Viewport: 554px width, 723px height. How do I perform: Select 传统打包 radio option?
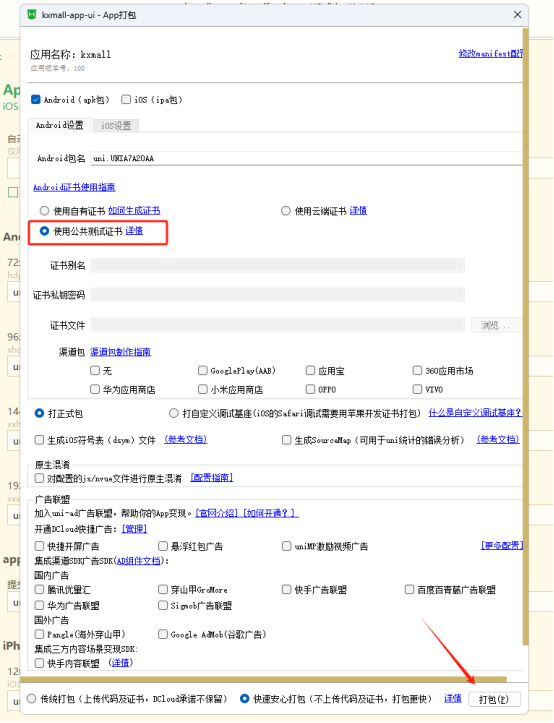pos(31,699)
